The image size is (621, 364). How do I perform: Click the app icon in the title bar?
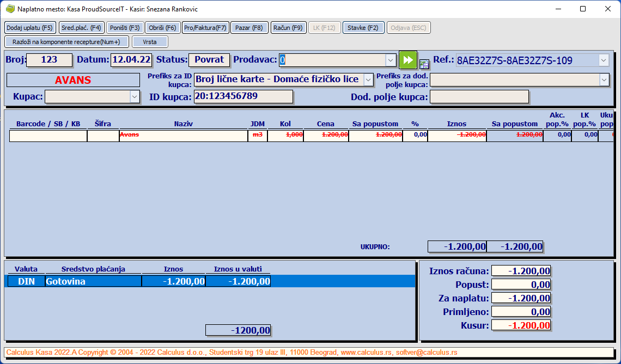(9, 9)
